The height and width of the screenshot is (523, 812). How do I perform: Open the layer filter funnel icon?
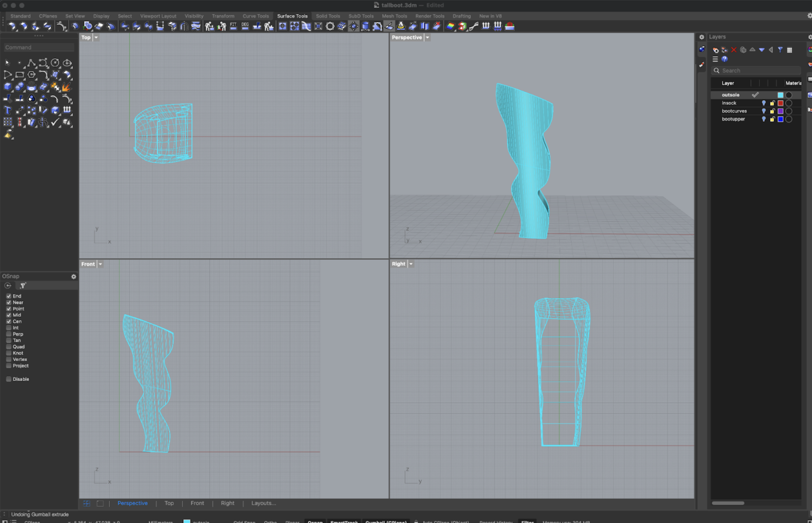pos(780,50)
